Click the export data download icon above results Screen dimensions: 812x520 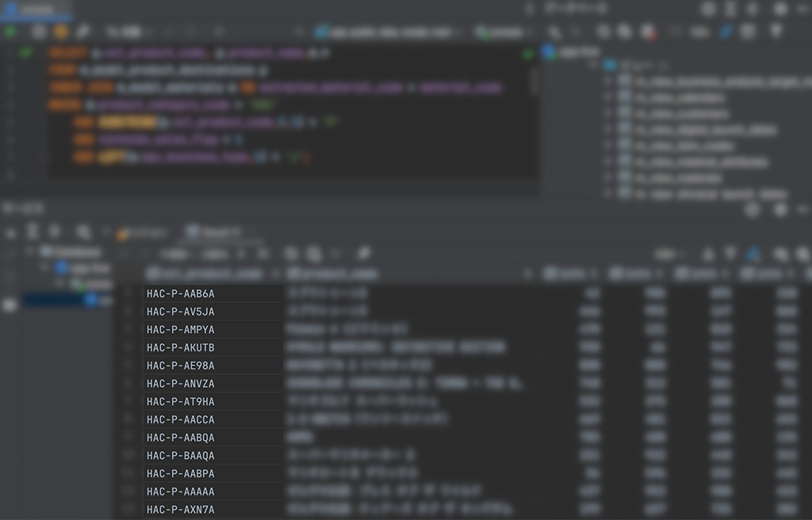pos(708,254)
